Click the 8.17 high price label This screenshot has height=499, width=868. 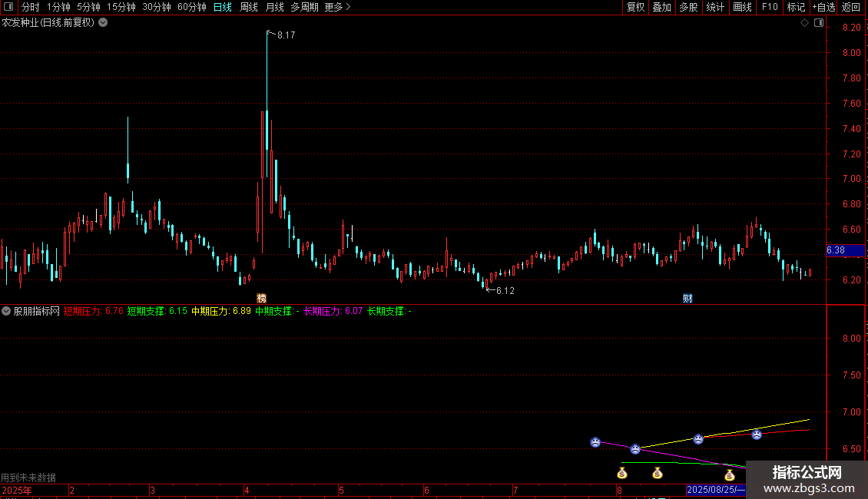point(287,35)
